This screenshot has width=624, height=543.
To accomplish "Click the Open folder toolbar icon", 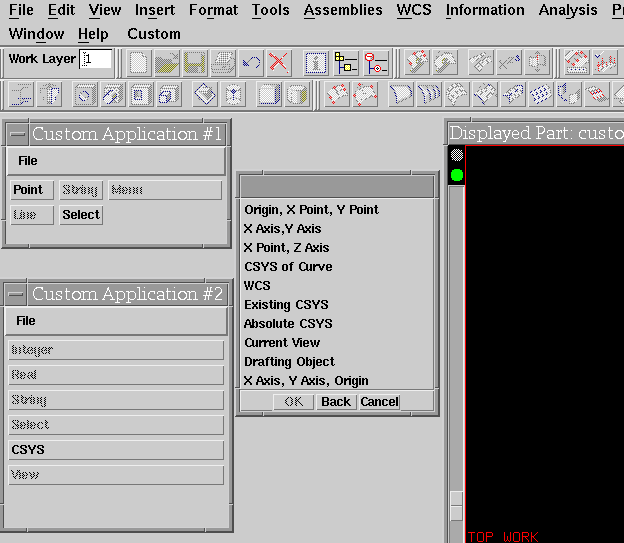I will (x=167, y=63).
